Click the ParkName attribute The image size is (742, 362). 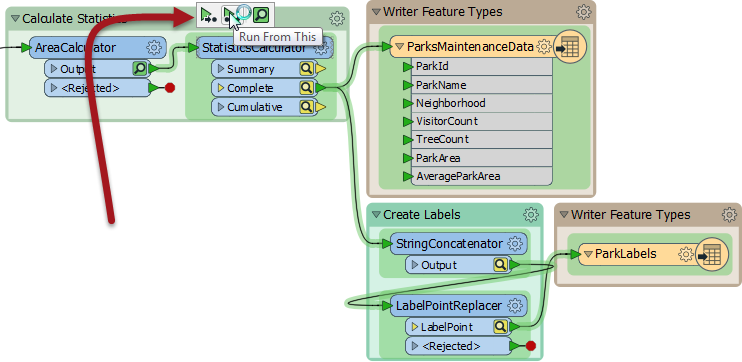point(482,85)
